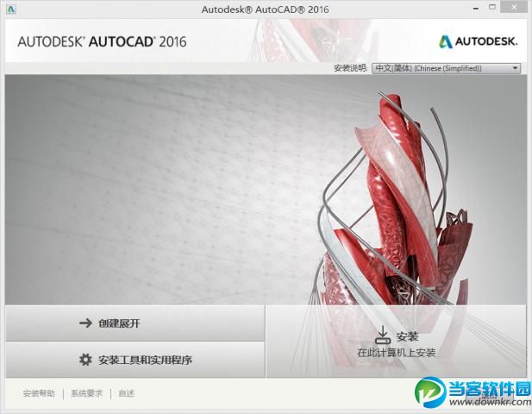Click the gear icon beside 安装工具和实用程序
532x414 pixels.
pyautogui.click(x=85, y=360)
